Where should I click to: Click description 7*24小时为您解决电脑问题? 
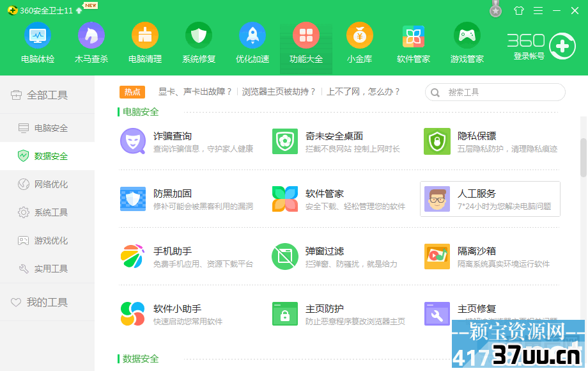[x=504, y=207]
